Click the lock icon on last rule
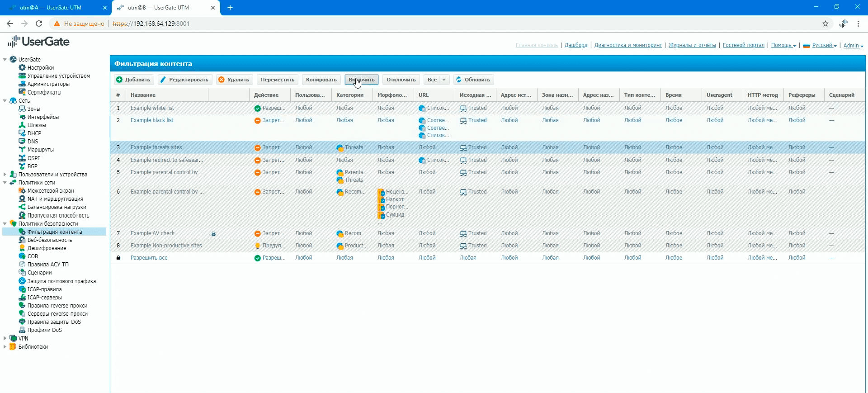 (x=118, y=258)
